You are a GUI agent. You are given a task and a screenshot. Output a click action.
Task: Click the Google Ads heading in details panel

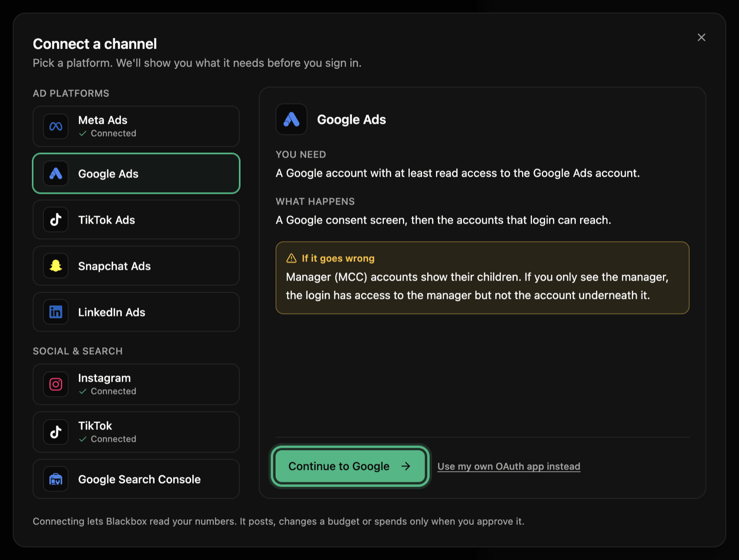pyautogui.click(x=351, y=120)
